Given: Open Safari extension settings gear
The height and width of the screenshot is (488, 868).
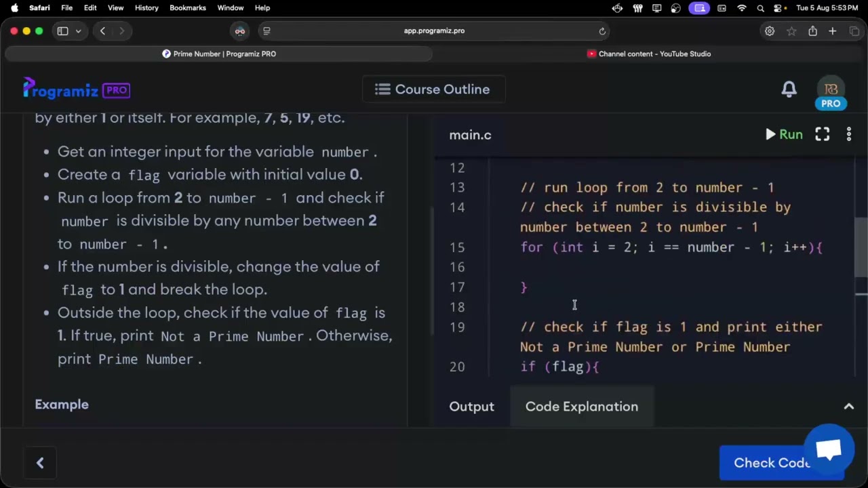Looking at the screenshot, I should [770, 31].
